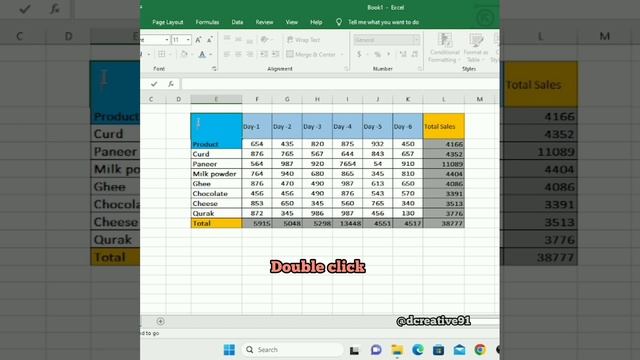
Task: Click the Tell me lightbulb icon
Action: (x=339, y=22)
